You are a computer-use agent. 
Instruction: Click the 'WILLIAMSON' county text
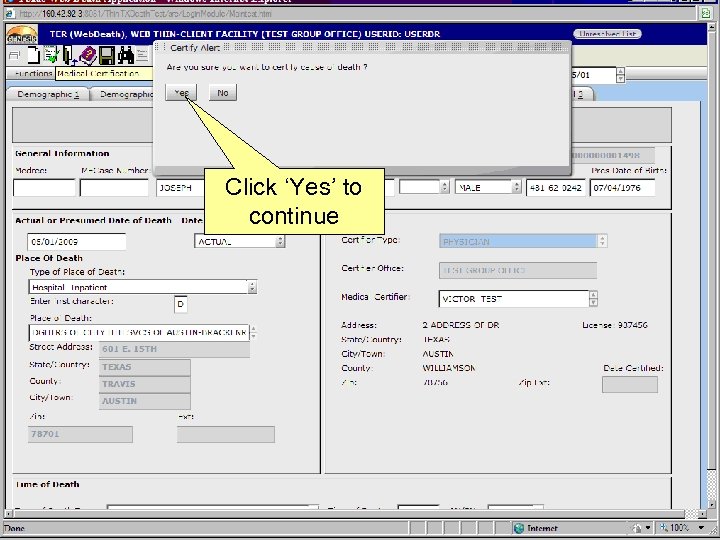click(449, 368)
